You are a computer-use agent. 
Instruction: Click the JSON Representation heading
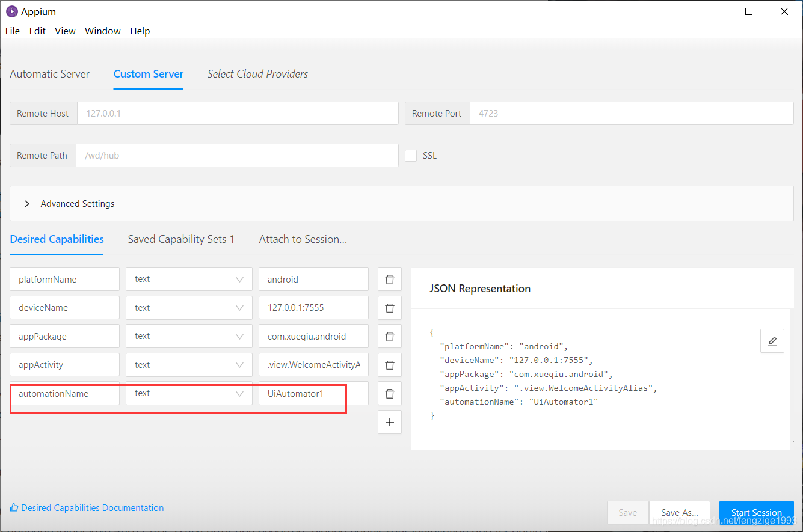click(x=480, y=289)
